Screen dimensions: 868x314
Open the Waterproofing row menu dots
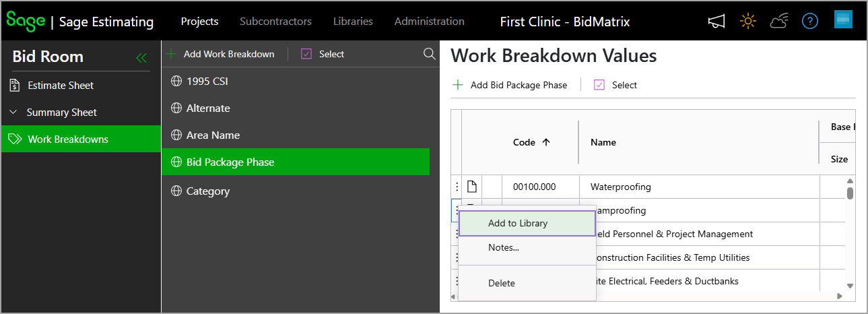457,187
